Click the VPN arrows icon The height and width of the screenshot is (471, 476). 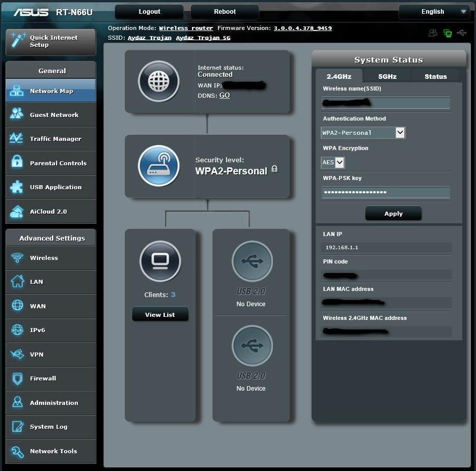pyautogui.click(x=17, y=354)
